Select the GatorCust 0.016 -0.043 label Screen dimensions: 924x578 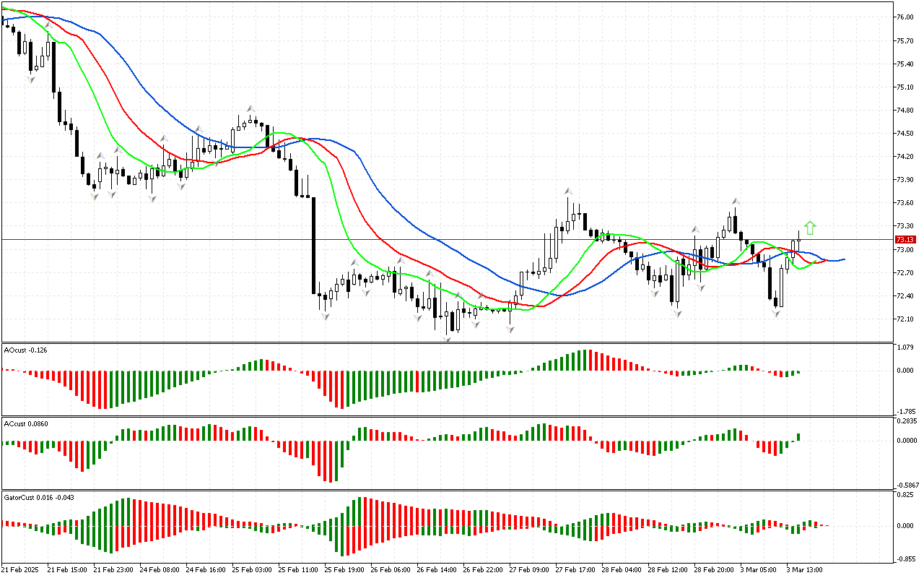coord(39,498)
